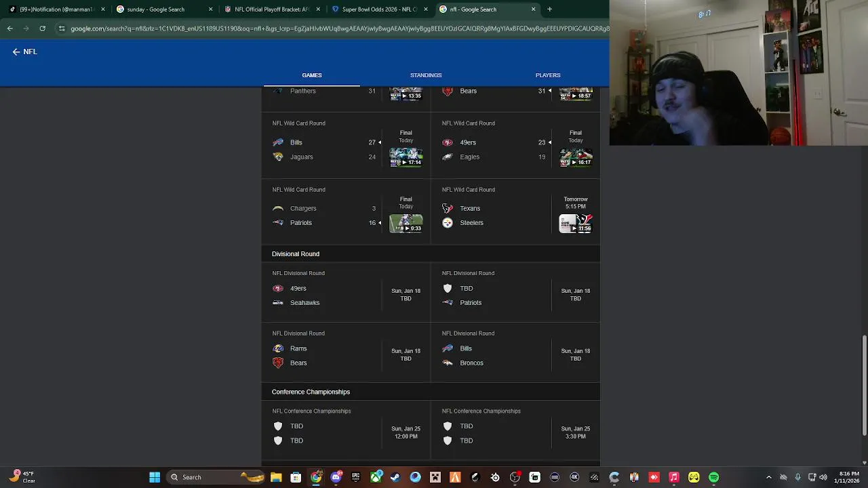Launch Microsoft Store from the taskbar
Viewport: 868px width, 488px height.
(x=296, y=477)
